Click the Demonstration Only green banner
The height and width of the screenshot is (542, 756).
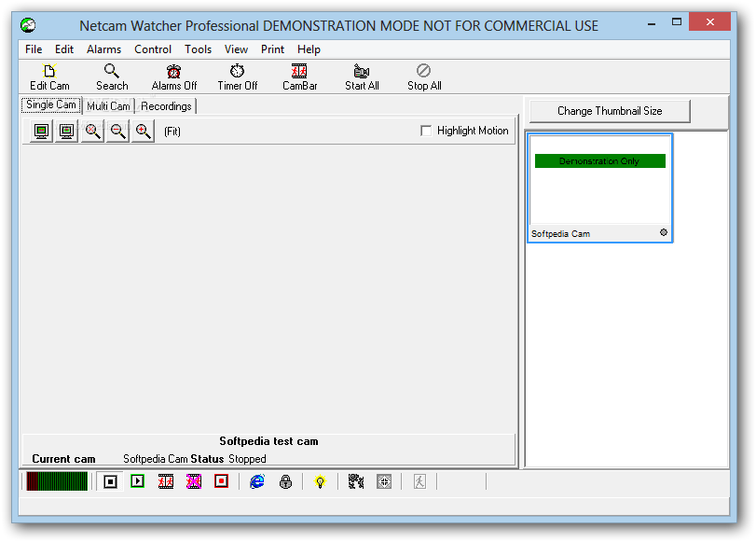point(599,161)
